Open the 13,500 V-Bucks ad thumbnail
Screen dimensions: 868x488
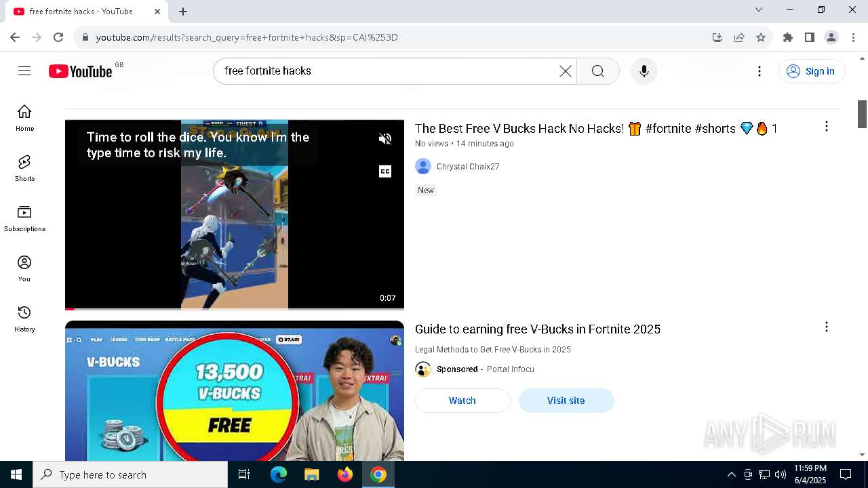click(235, 391)
